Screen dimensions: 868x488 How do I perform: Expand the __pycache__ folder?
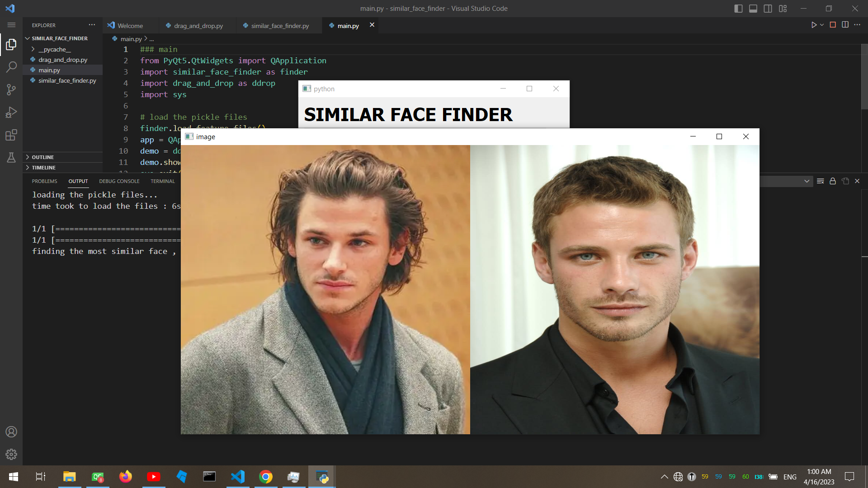coord(54,49)
